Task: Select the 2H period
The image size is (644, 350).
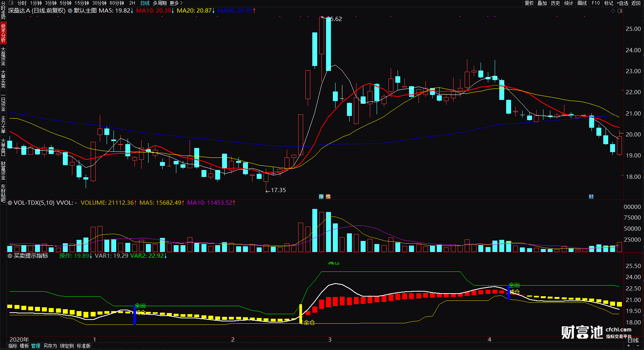Action: click(132, 3)
